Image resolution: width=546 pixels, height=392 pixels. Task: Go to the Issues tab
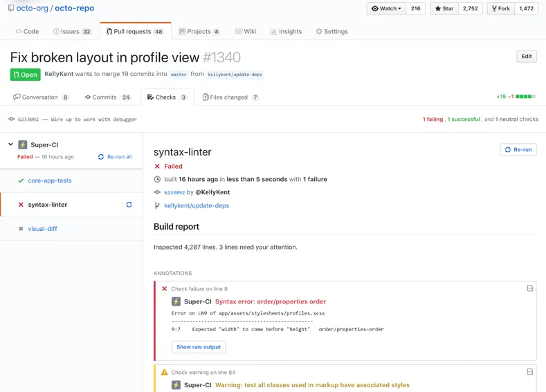point(72,32)
